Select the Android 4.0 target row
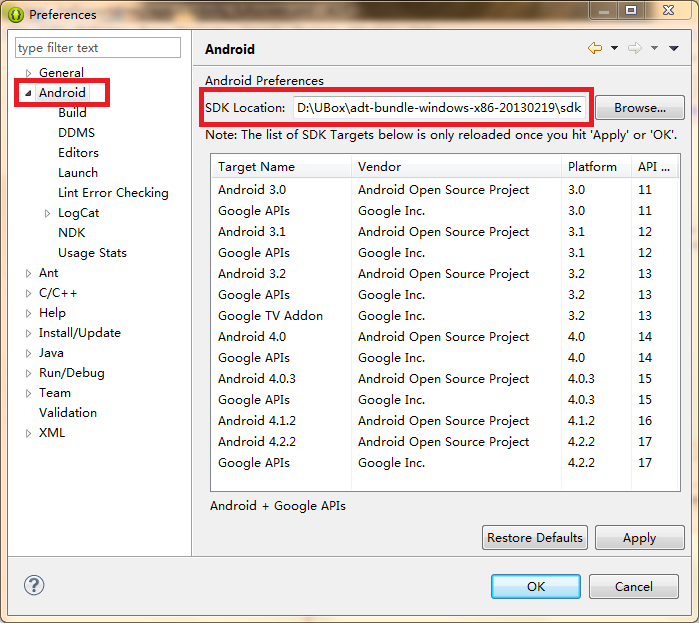 pyautogui.click(x=445, y=337)
